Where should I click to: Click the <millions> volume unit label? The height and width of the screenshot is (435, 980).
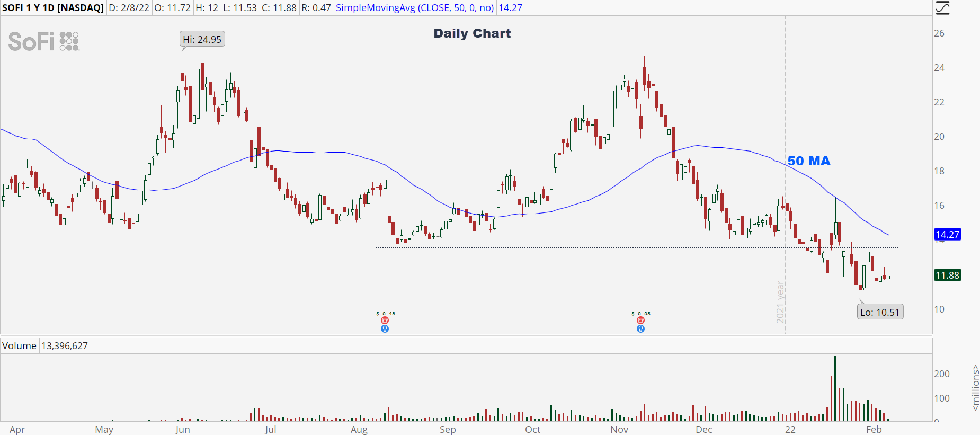[975, 388]
